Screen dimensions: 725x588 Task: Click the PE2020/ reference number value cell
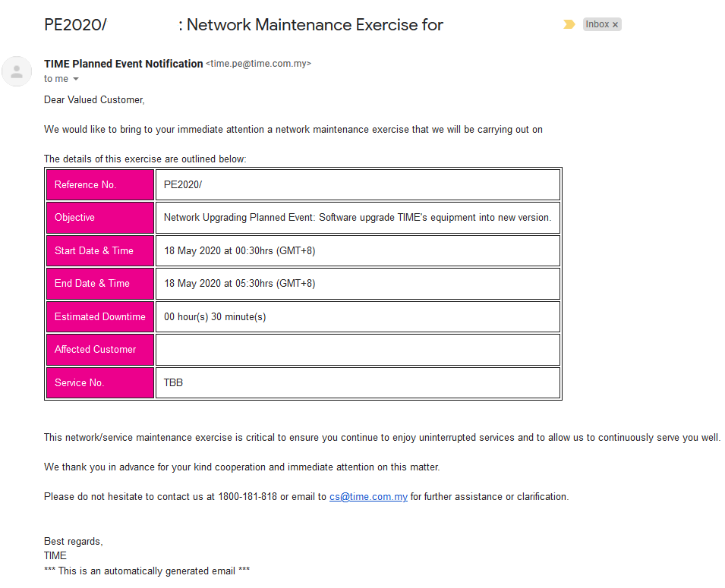click(358, 185)
